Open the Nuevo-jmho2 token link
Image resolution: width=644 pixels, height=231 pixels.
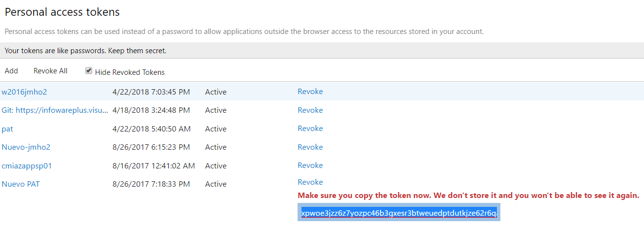pos(26,147)
